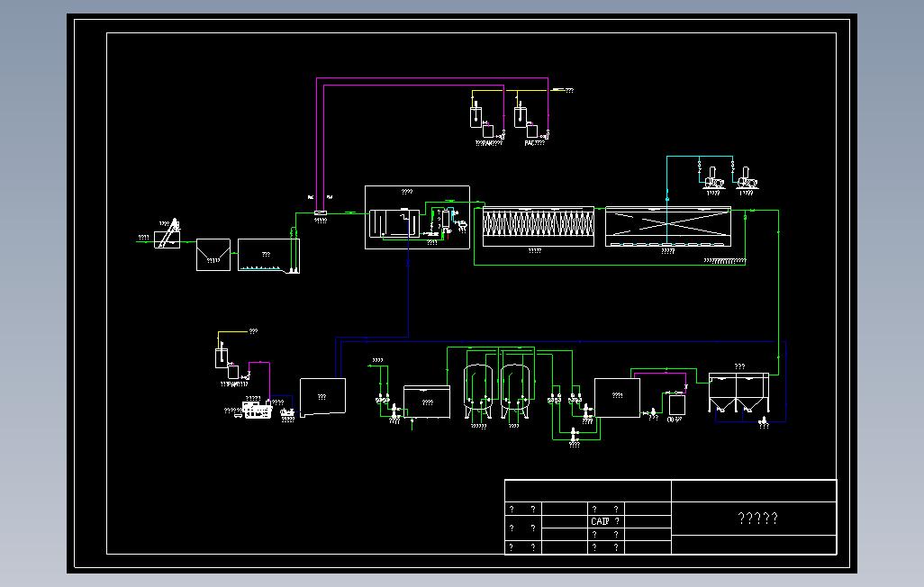The width and height of the screenshot is (924, 587).
Task: Select yellow supply pipe end near top-right ??? label
Action: (558, 90)
